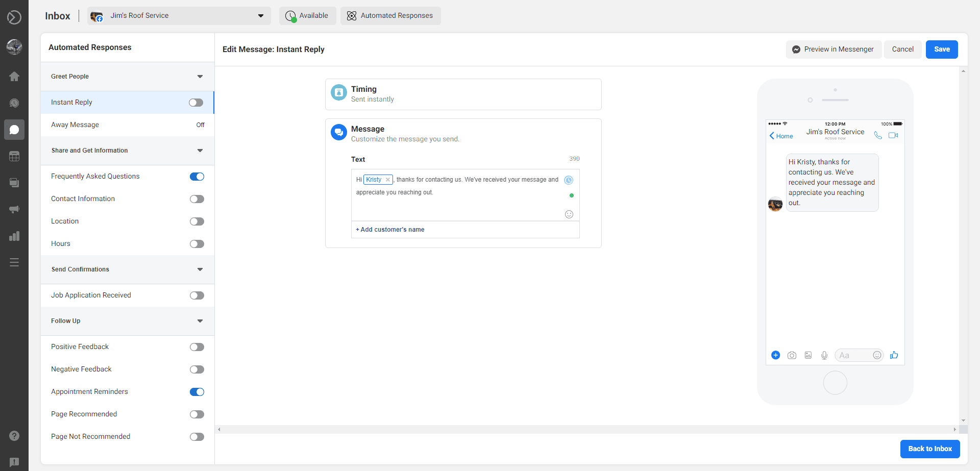
Task: Click the home icon in left sidebar
Action: 14,77
